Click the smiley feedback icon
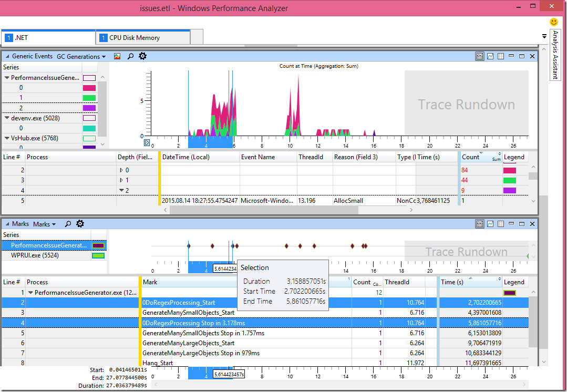567x392 pixels. (554, 22)
